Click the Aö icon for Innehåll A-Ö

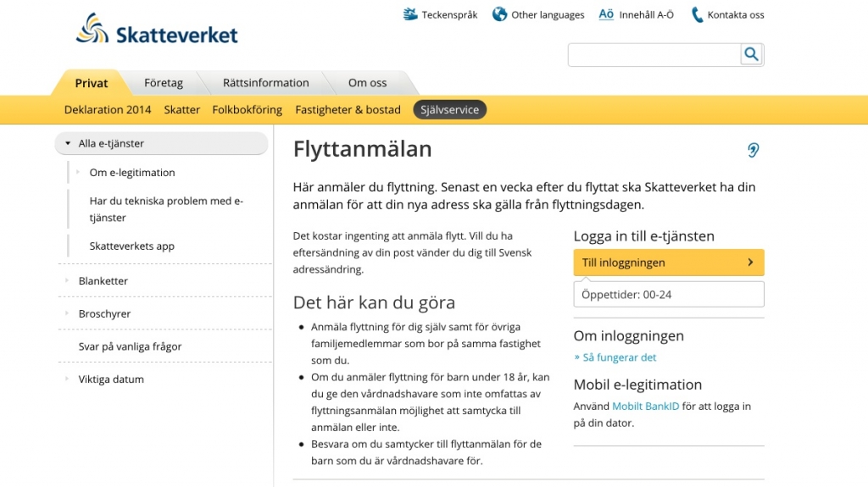606,14
